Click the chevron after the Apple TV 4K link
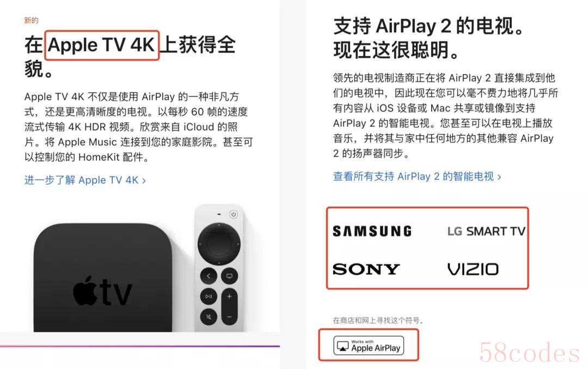This screenshot has height=369, width=588. 144,181
